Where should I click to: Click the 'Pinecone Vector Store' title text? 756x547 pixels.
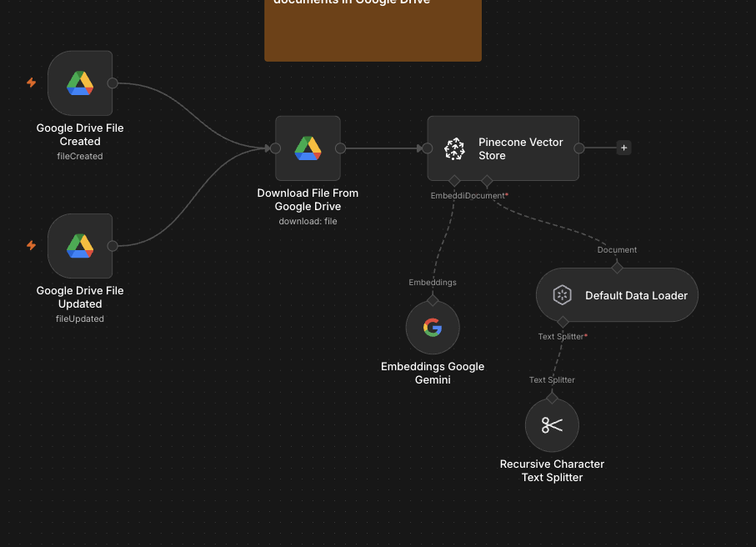tap(521, 148)
